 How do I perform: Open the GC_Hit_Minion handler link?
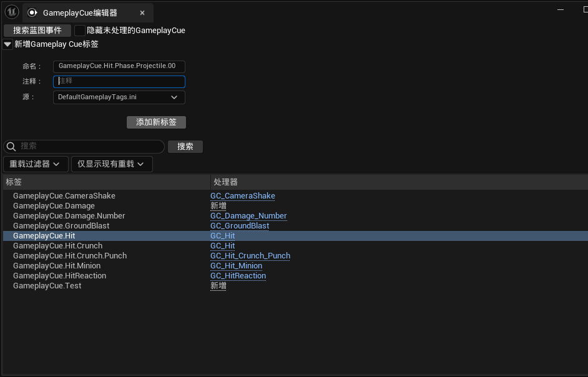[x=236, y=266]
